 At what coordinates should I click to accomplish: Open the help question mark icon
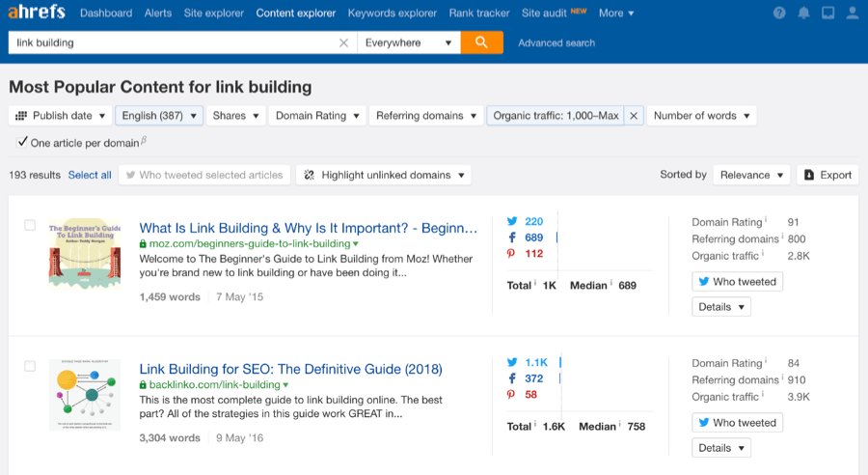[x=779, y=13]
